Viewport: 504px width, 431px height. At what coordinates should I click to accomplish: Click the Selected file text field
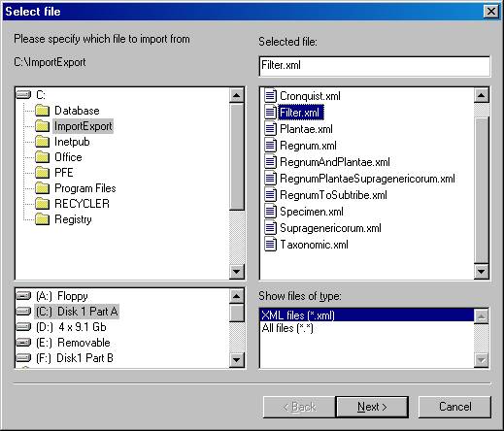[x=375, y=66]
